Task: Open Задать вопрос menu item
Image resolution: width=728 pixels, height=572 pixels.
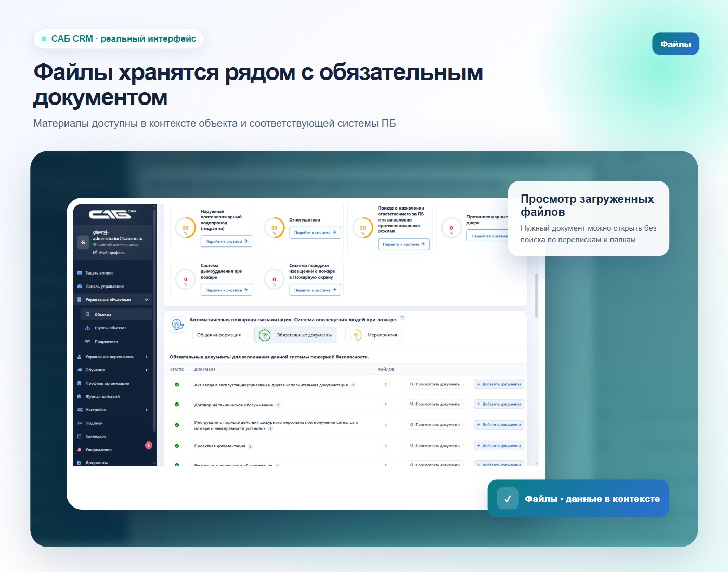Action: tap(99, 273)
